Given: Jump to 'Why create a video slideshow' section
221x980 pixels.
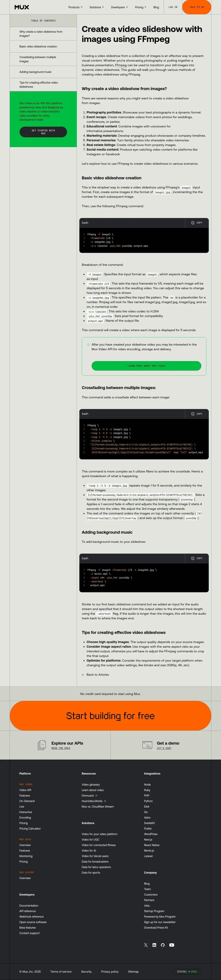Looking at the screenshot, I should (x=43, y=34).
